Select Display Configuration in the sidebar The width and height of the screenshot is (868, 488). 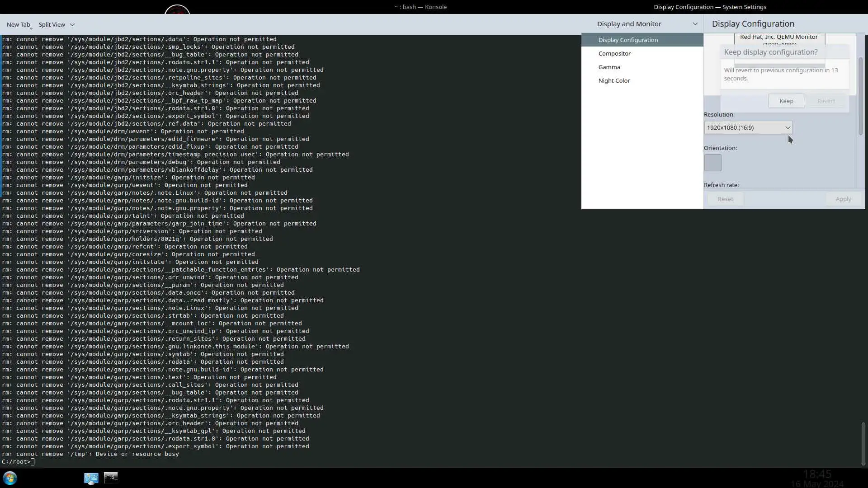(x=628, y=40)
